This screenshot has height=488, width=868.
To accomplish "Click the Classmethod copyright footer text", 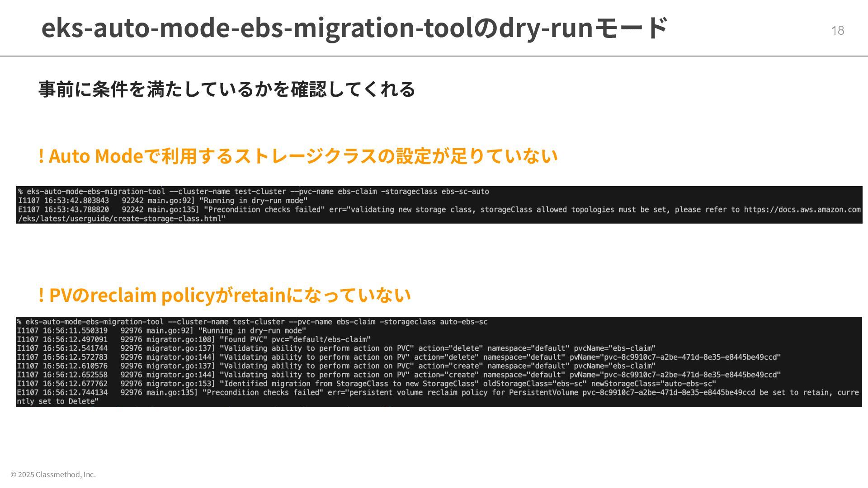I will [x=53, y=474].
